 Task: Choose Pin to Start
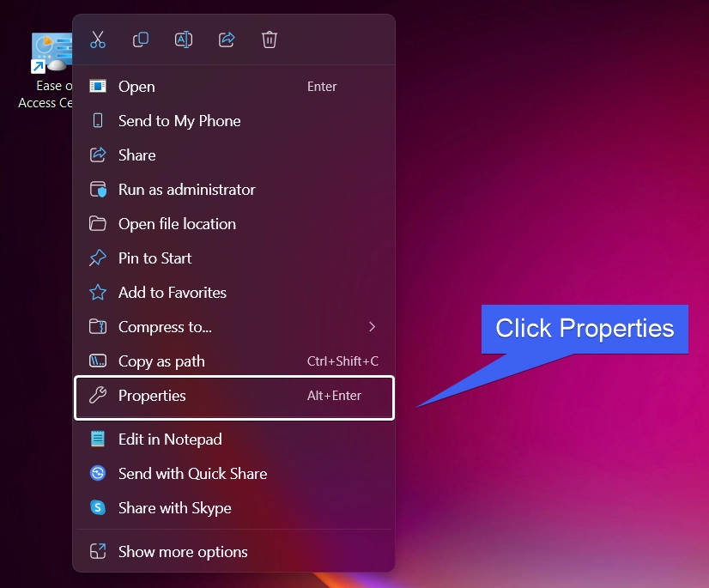233,258
